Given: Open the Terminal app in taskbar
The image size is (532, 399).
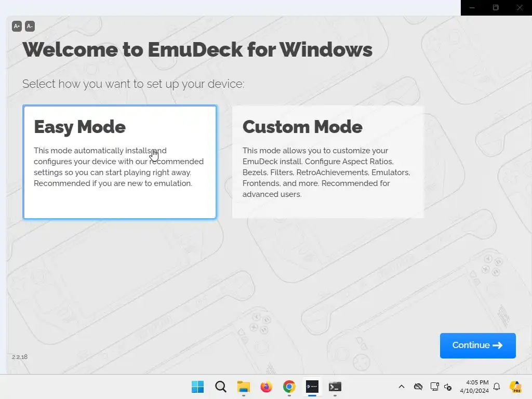Looking at the screenshot, I should (x=335, y=387).
